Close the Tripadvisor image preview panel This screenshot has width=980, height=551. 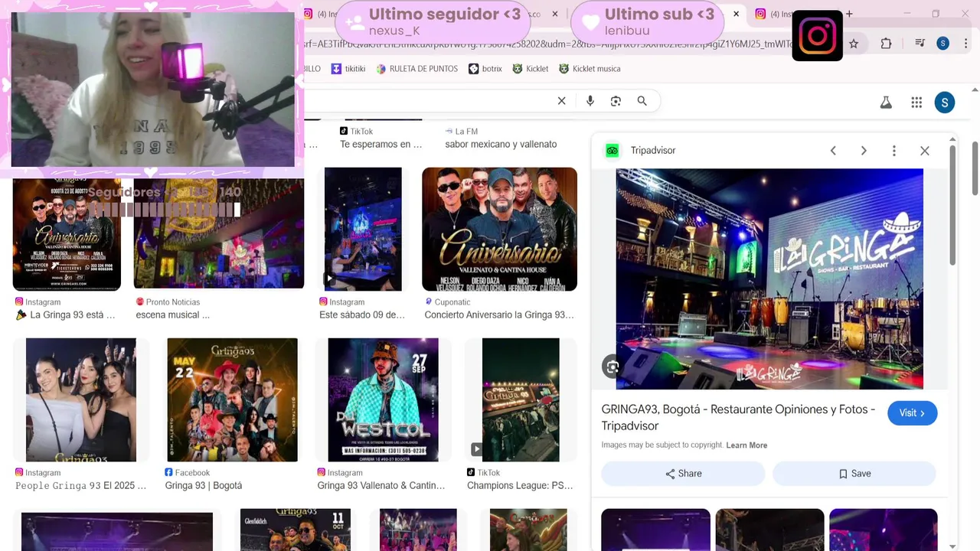click(925, 151)
